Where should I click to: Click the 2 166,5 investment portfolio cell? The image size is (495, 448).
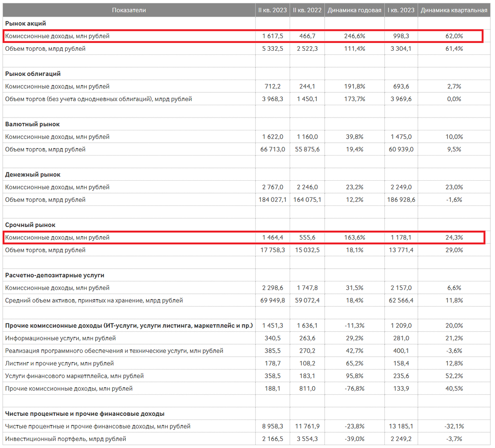click(x=273, y=439)
